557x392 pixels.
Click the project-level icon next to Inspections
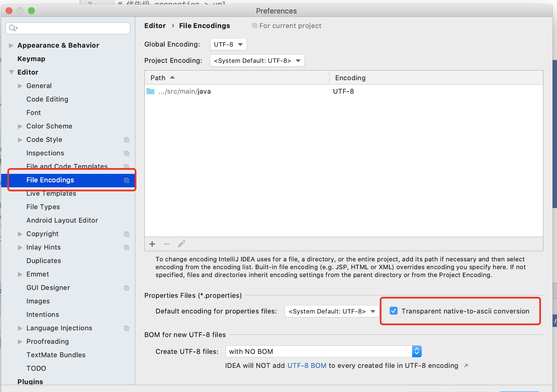127,153
